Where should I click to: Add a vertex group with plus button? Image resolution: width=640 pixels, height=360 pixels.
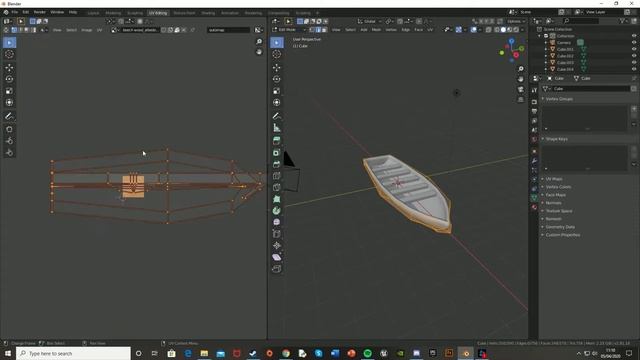(x=634, y=109)
